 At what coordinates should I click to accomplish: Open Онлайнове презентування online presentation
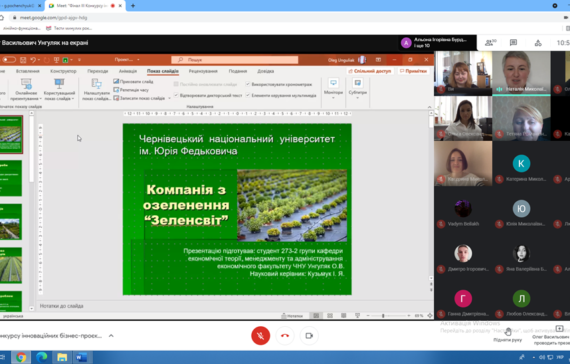[26, 89]
